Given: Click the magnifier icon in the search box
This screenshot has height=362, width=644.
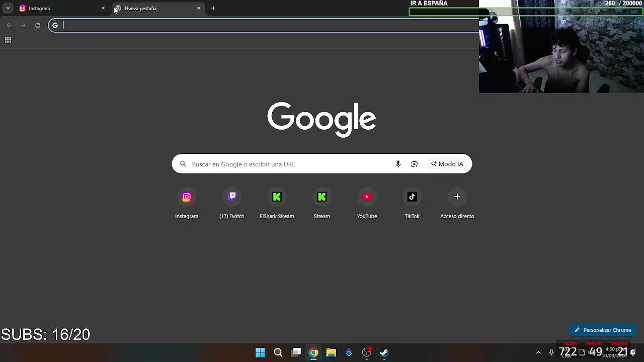Looking at the screenshot, I should coord(183,164).
